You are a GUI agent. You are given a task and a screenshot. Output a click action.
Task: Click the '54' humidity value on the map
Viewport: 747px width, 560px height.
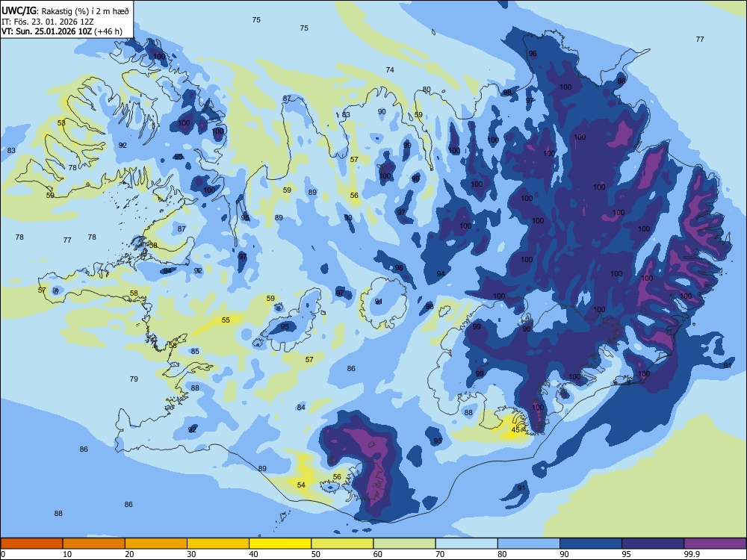(301, 485)
